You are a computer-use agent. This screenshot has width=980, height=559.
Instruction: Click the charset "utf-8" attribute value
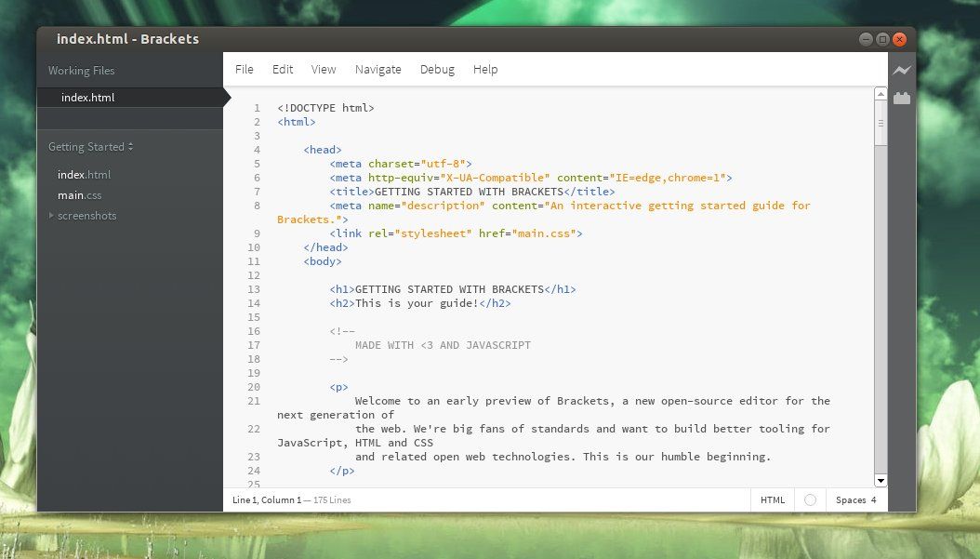click(x=444, y=164)
